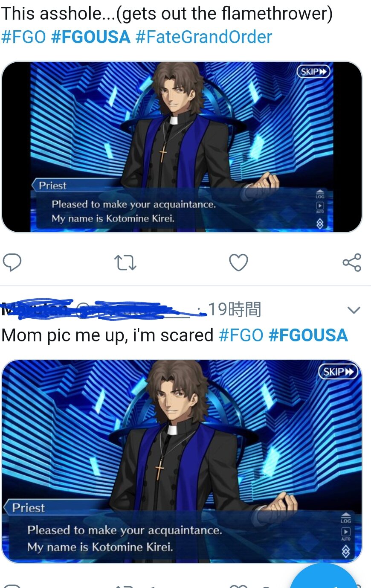Open #FGO hashtag in first tweet
This screenshot has height=588, width=371.
click(23, 37)
